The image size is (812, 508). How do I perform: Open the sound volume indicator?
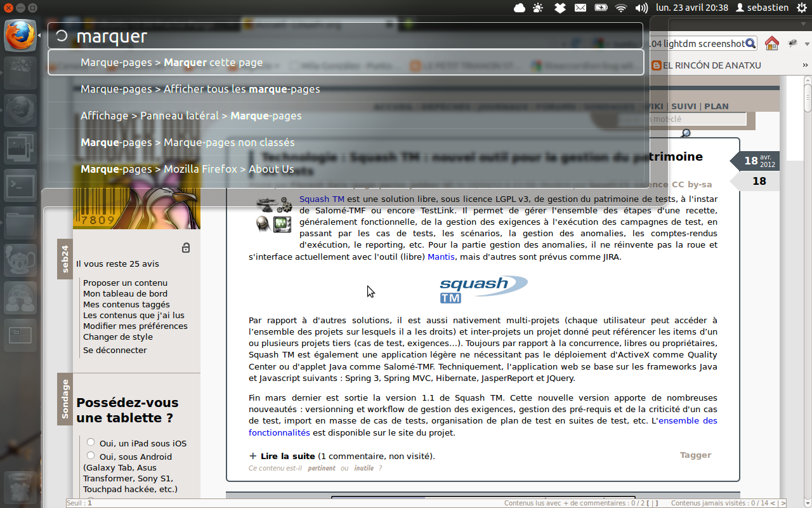point(641,8)
